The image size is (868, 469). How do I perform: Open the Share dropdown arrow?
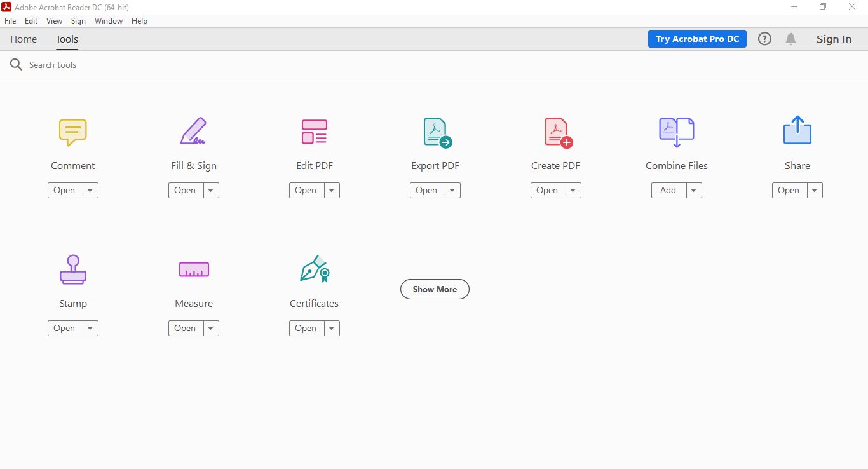(815, 190)
